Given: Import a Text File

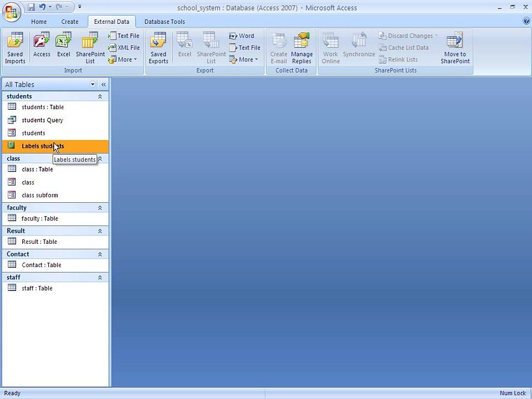Looking at the screenshot, I should 124,35.
